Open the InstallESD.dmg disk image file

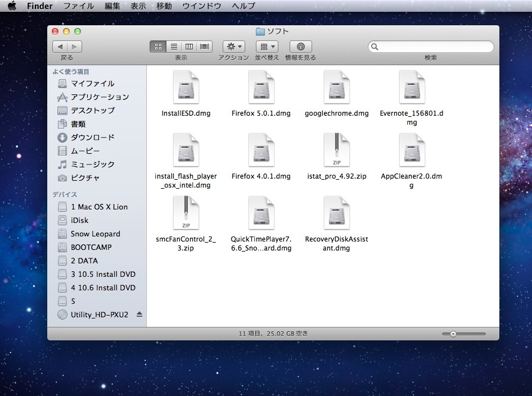(x=186, y=87)
